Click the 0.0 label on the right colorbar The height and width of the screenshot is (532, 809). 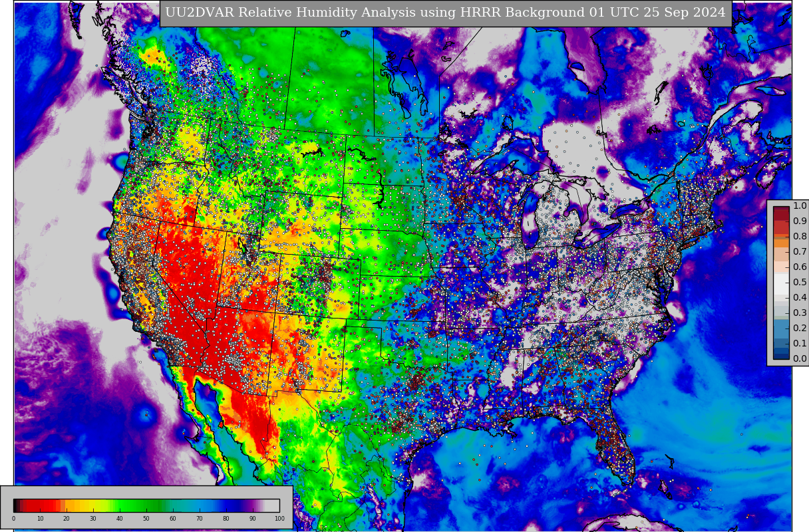[x=800, y=358]
